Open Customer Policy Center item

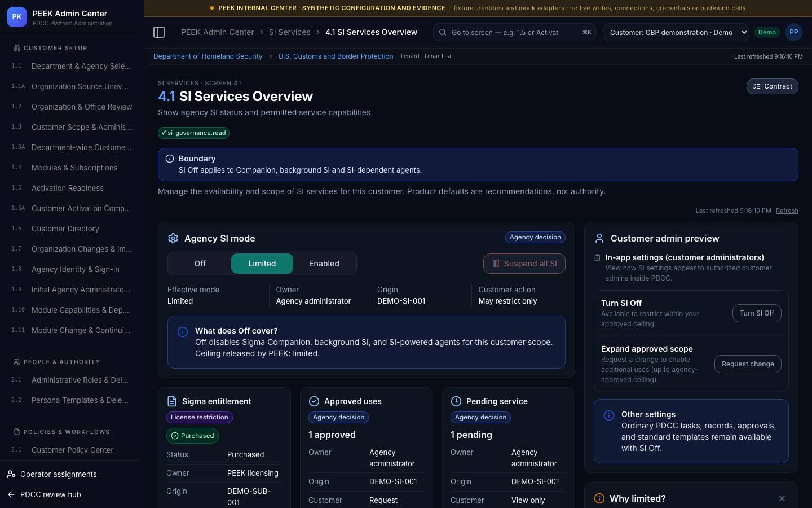tap(72, 450)
